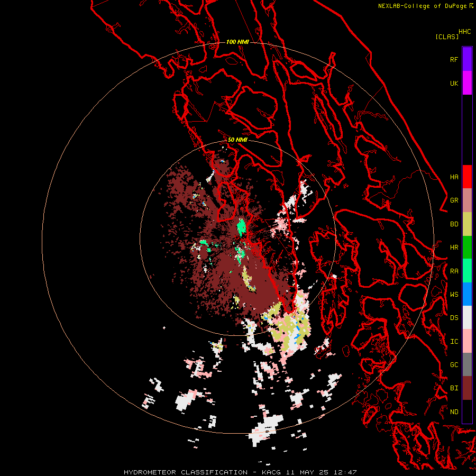Screen dimensions: 476x476
Task: Click the IC pink legend swatch
Action: [x=467, y=341]
